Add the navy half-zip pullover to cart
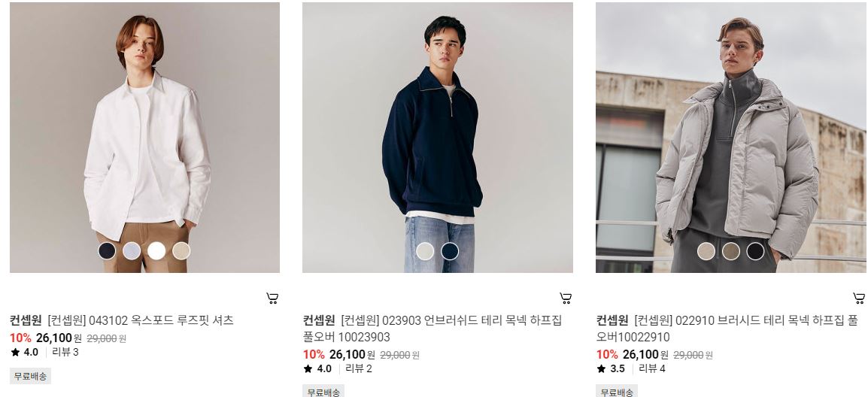Viewport: 868px width, 397px height. [x=565, y=299]
